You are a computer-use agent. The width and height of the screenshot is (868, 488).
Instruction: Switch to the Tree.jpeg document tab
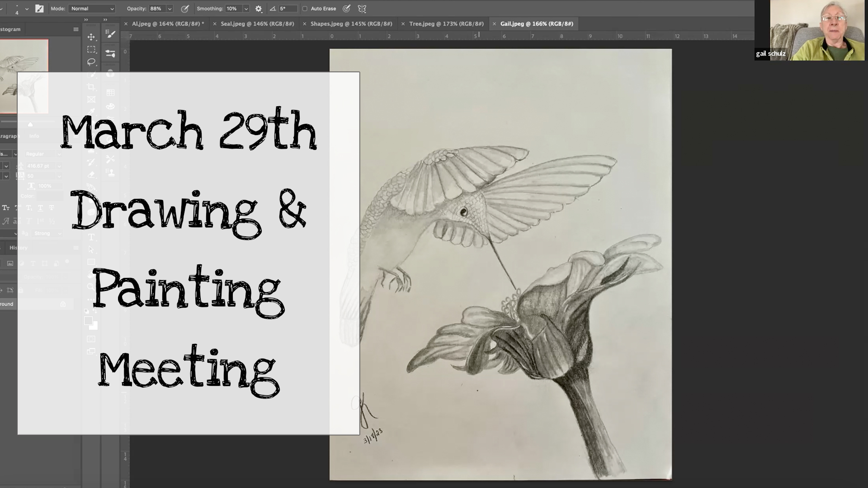(446, 24)
